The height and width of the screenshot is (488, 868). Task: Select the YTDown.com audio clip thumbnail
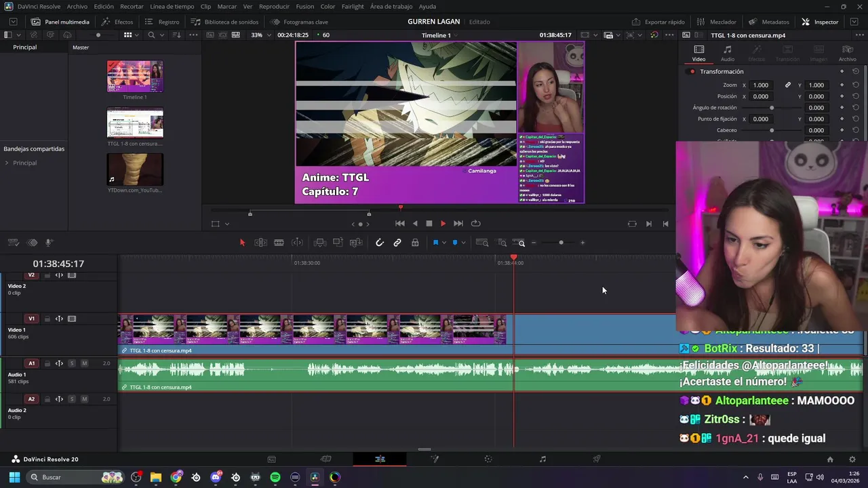click(135, 169)
